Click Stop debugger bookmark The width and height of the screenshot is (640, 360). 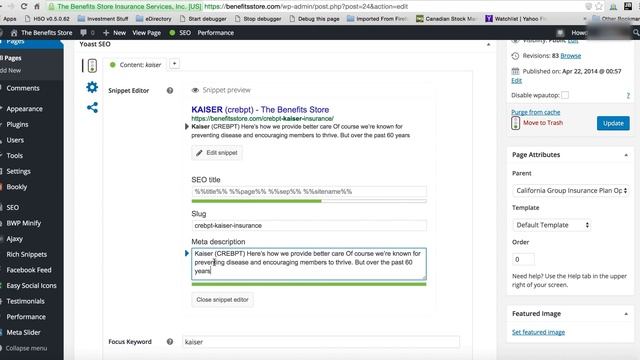coord(258,18)
